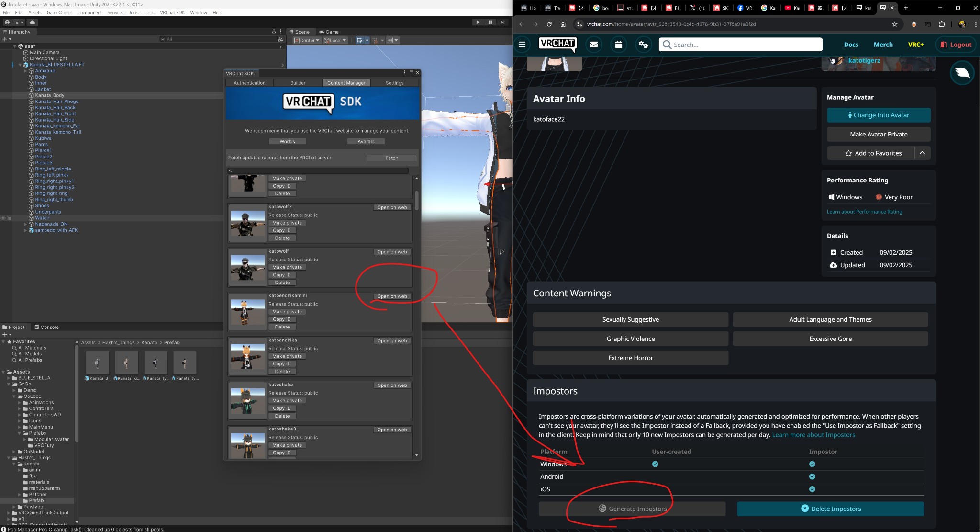Open Kanata_BLUESTELLA FT prefab with its arrow
This screenshot has width=980, height=532.
coord(282,65)
